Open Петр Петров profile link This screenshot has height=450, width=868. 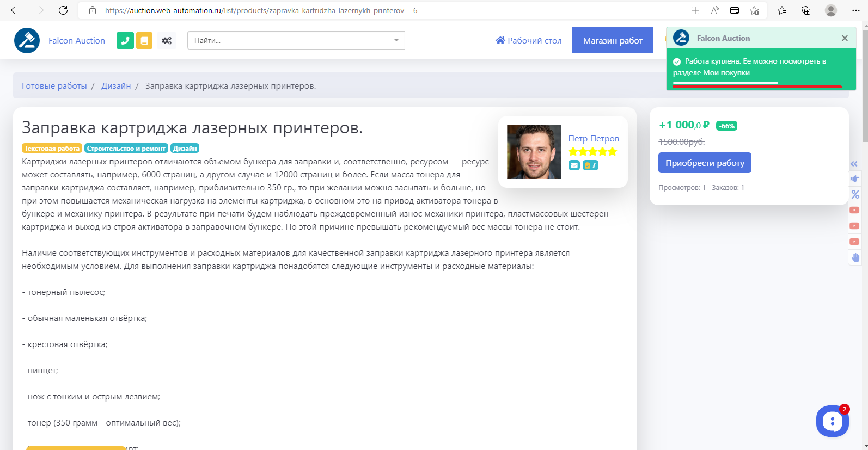[594, 139]
